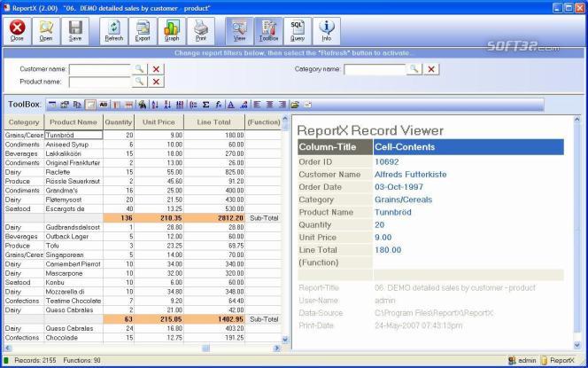Click the 'AB' text label icon in ToolBox
Image resolution: width=588 pixels, height=368 pixels.
[103, 105]
